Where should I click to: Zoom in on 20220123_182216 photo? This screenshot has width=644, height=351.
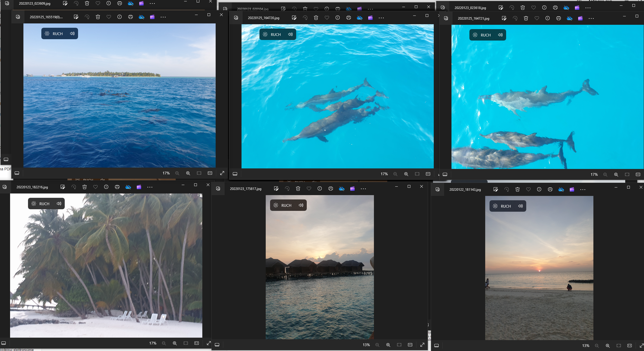coord(175,343)
